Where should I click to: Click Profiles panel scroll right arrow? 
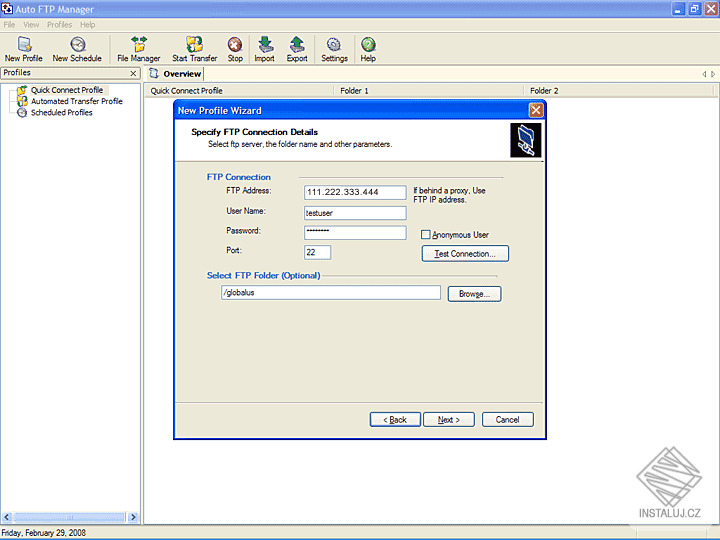coord(133,517)
